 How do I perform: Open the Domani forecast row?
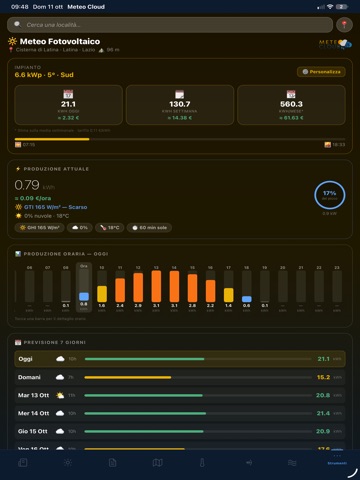[x=180, y=377]
